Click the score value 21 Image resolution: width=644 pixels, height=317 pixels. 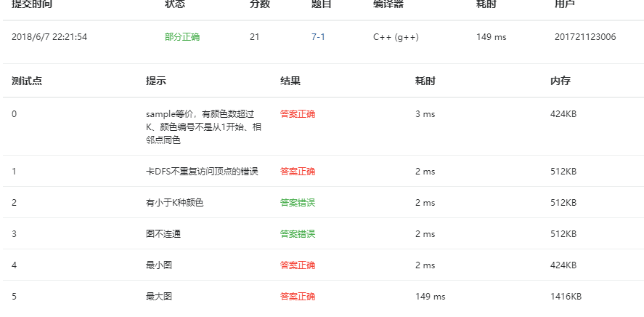(x=254, y=37)
